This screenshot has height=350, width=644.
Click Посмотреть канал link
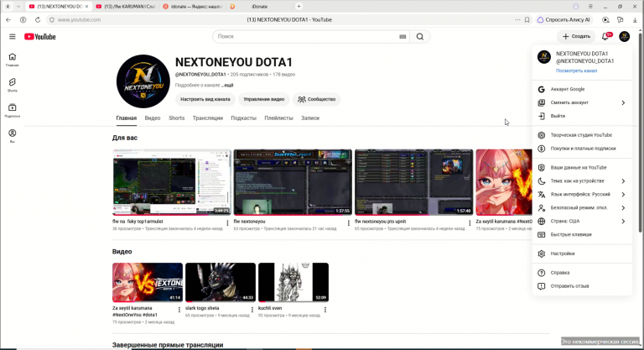(x=576, y=71)
